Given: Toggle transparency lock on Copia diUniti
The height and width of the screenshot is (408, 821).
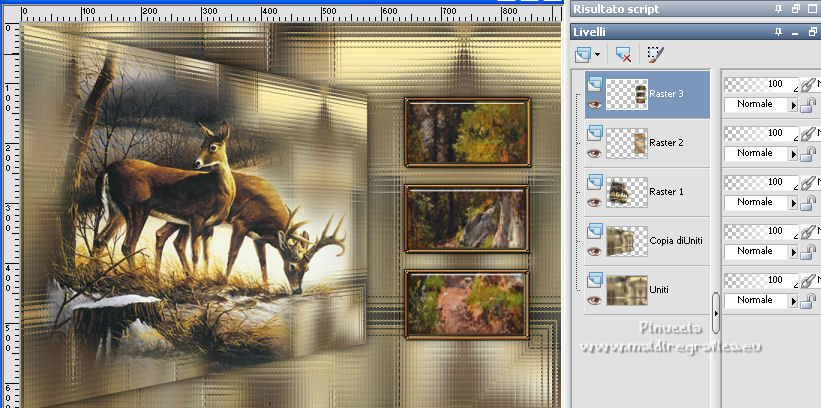Looking at the screenshot, I should click(809, 251).
